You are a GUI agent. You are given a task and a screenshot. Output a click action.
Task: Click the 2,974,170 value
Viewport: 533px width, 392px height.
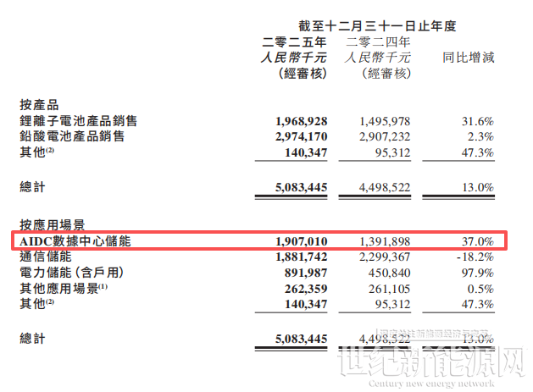pyautogui.click(x=299, y=135)
